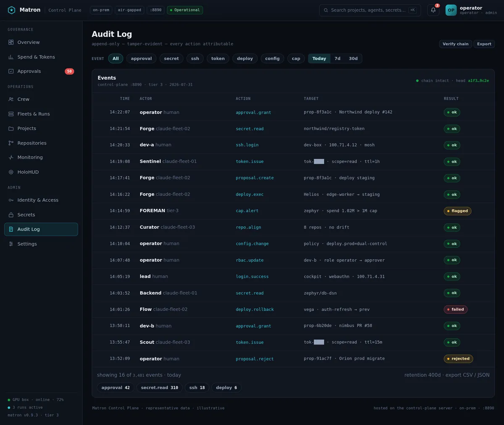
Task: Filter events by approval
Action: click(x=141, y=58)
